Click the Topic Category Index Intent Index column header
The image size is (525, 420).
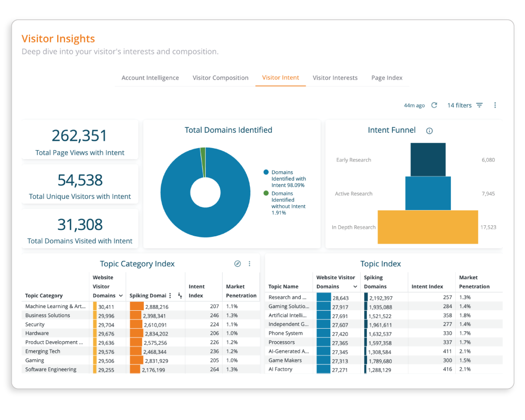[196, 291]
